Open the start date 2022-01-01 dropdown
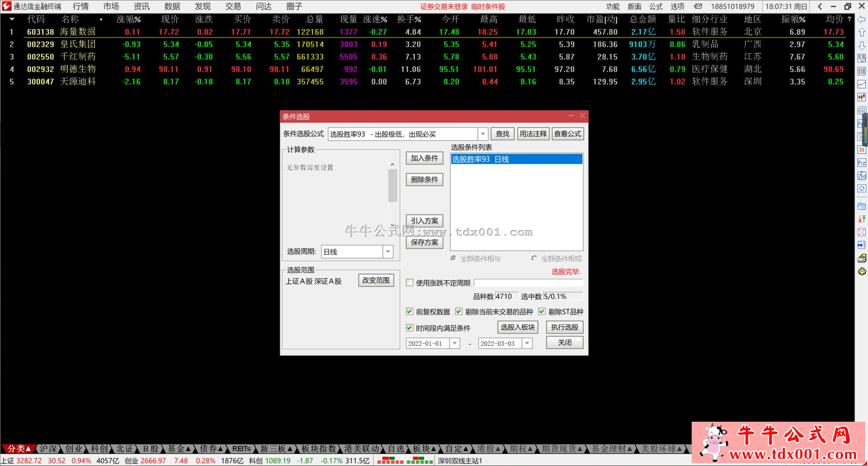Screen dimensions: 868x466 455,344
